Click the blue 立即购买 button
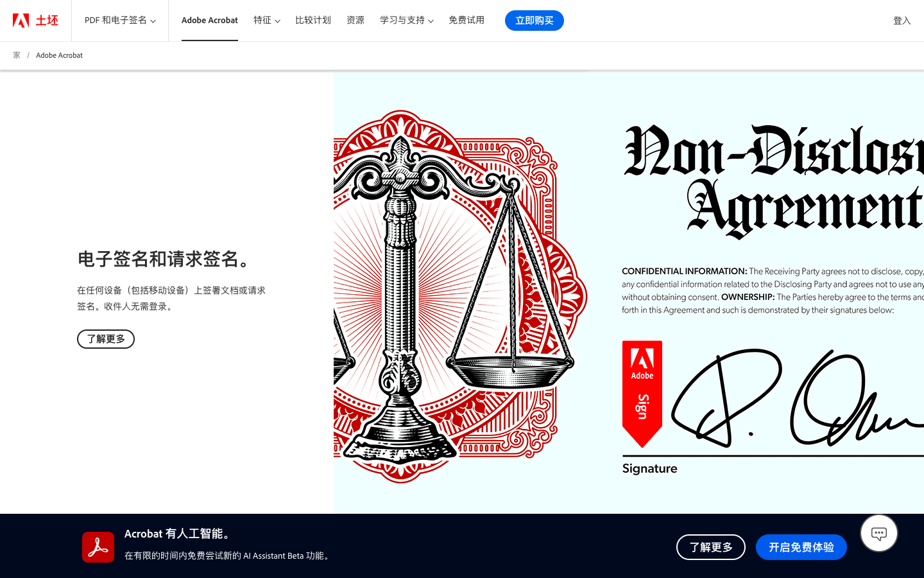 coord(535,21)
